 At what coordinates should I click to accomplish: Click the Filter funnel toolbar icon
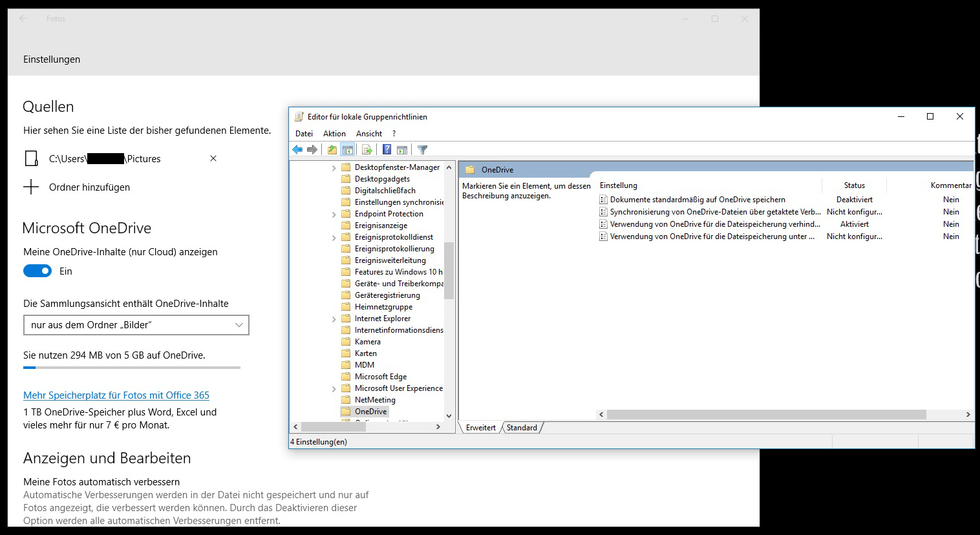[422, 150]
